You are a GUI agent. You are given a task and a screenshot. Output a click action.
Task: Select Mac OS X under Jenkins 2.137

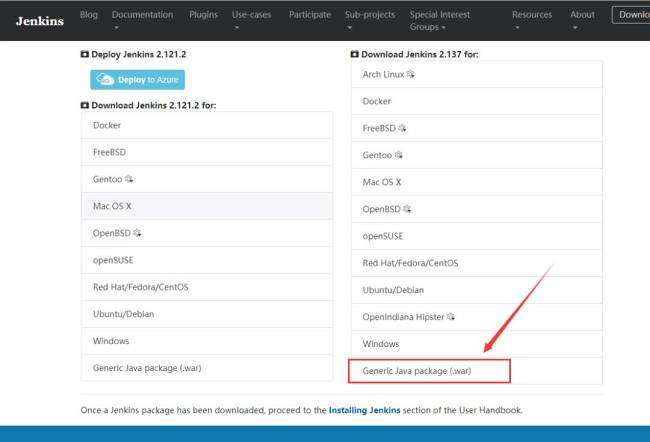(477, 182)
